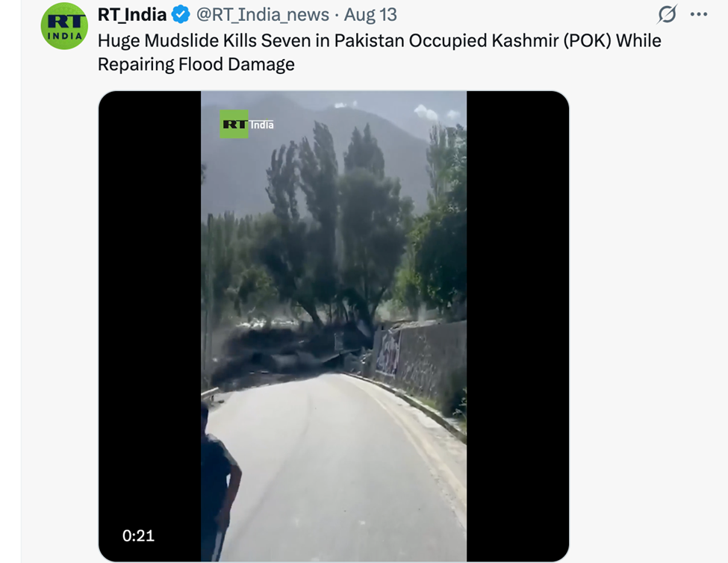Screen dimensions: 728x563
Task: Play the mudslide video
Action: tap(334, 326)
